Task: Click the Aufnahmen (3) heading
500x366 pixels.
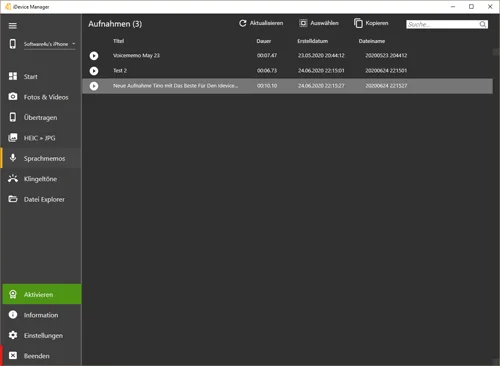Action: click(x=115, y=24)
